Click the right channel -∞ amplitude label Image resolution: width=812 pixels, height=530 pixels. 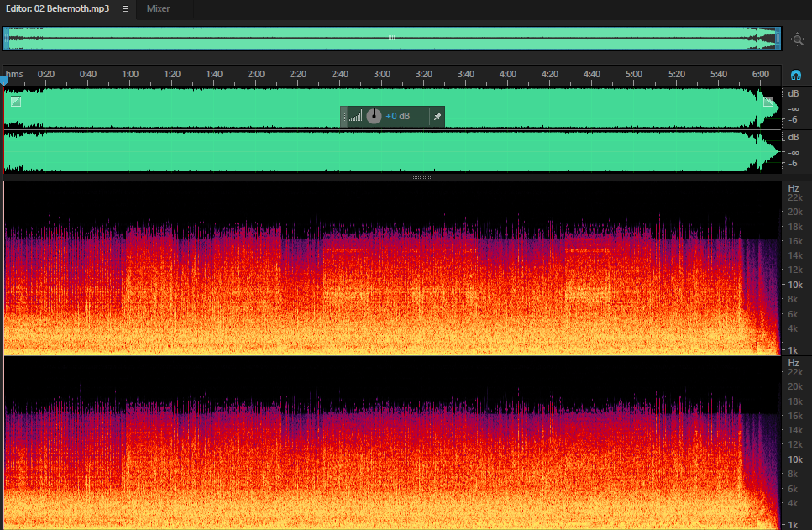pyautogui.click(x=794, y=153)
